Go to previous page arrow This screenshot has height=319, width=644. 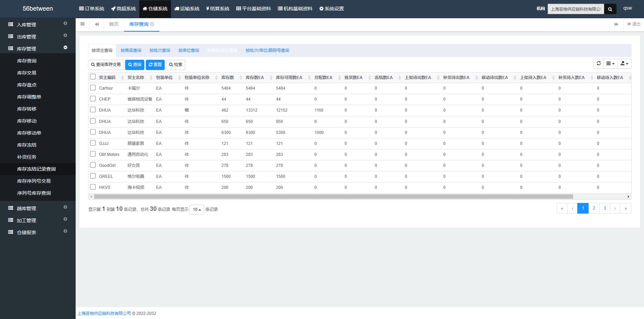click(x=572, y=208)
